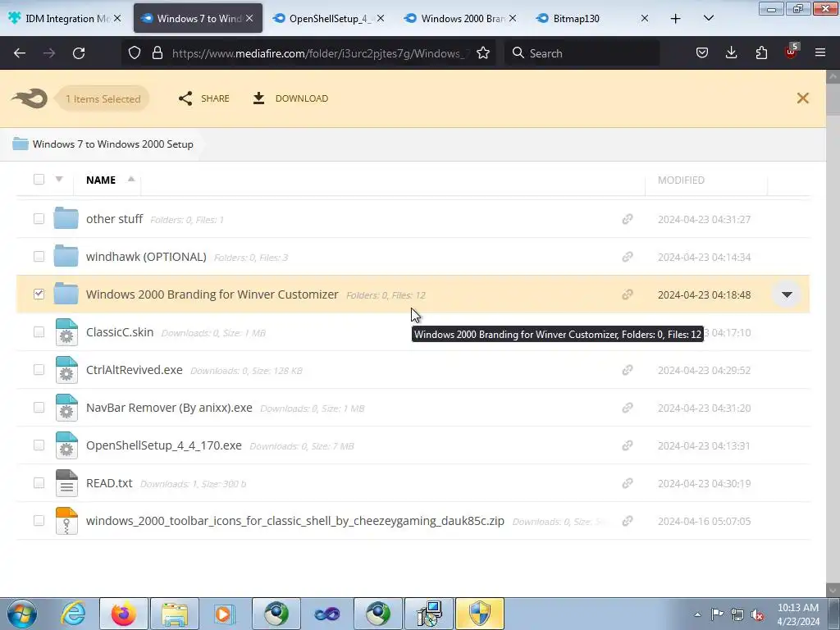
Task: Reload the page with refresh icon
Action: click(79, 53)
